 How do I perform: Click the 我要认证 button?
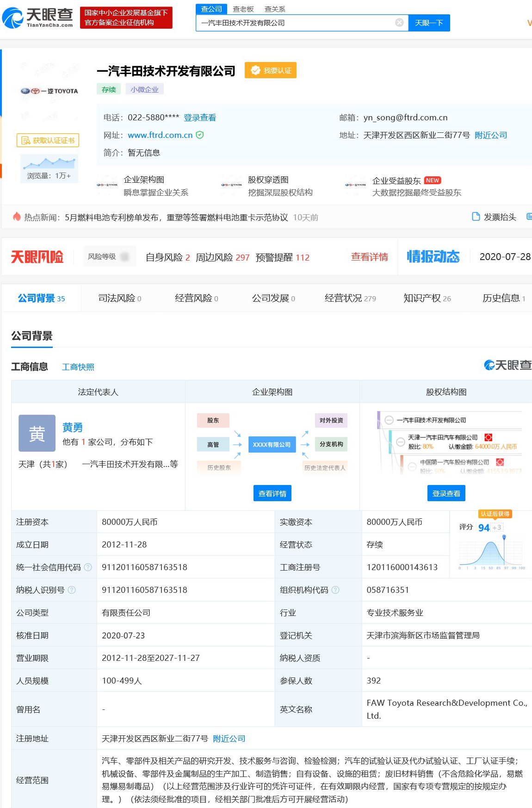[271, 70]
